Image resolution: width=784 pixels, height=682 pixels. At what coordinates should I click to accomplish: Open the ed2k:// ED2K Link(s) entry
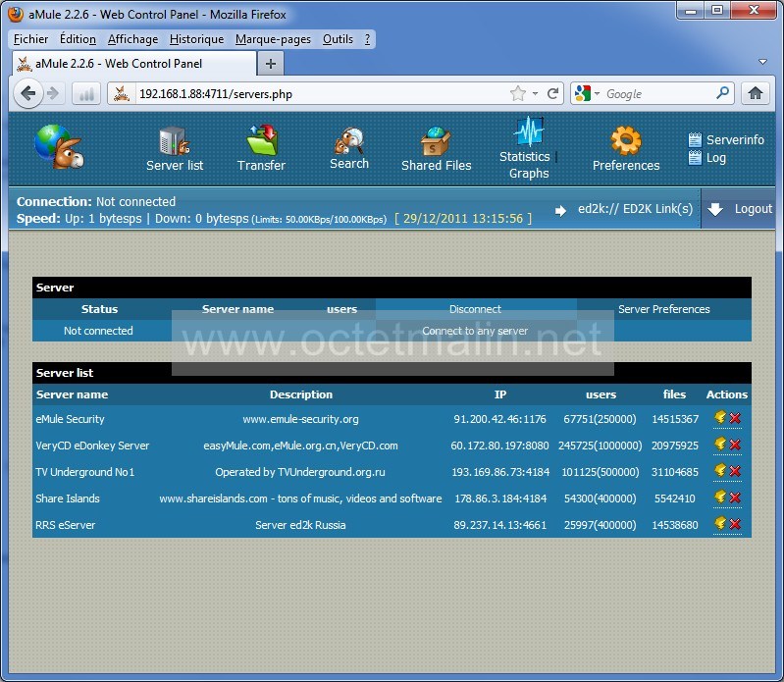click(635, 208)
